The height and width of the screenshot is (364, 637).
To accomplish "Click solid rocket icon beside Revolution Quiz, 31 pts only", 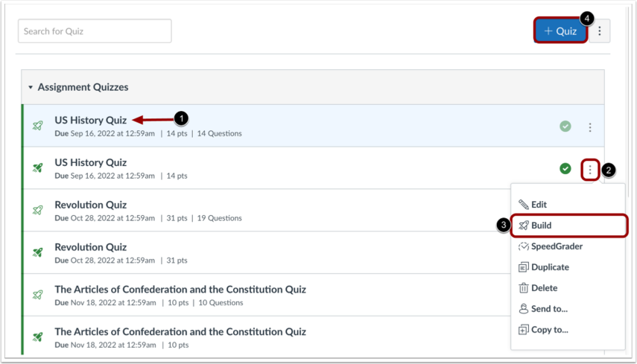I will coord(38,252).
